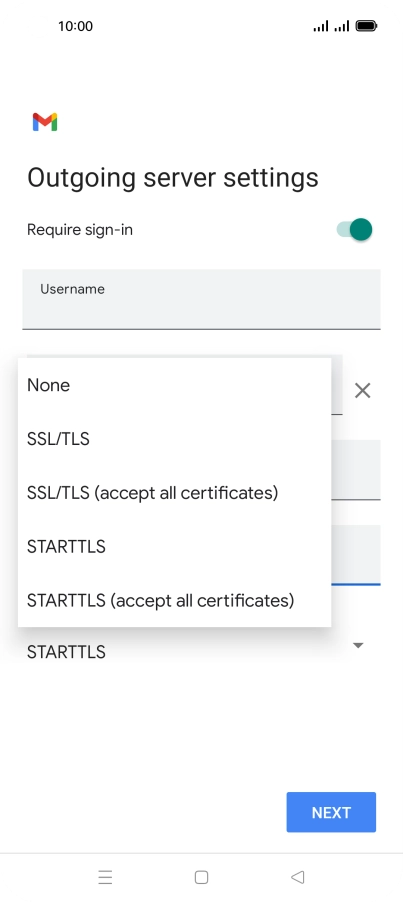Choose STARTTLS (accept all certificates)
The width and height of the screenshot is (403, 902).
click(x=174, y=600)
